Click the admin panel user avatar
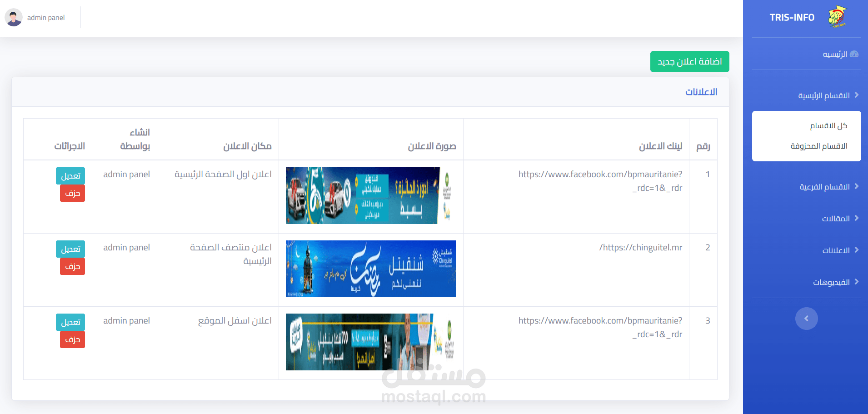 click(14, 17)
